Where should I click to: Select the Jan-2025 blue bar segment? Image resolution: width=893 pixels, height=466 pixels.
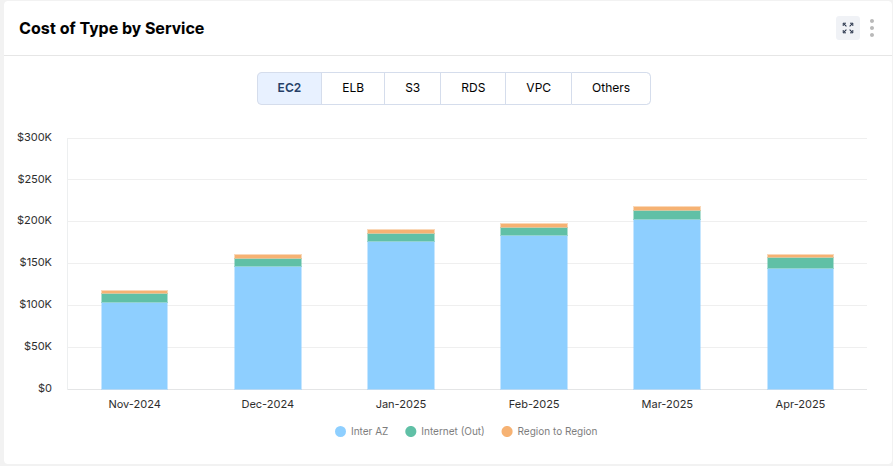point(401,315)
